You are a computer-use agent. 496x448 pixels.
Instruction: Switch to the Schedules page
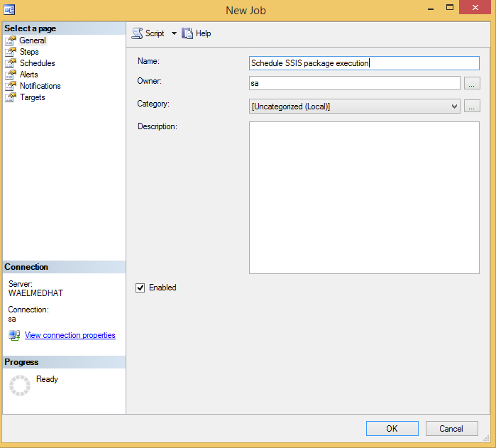click(38, 64)
